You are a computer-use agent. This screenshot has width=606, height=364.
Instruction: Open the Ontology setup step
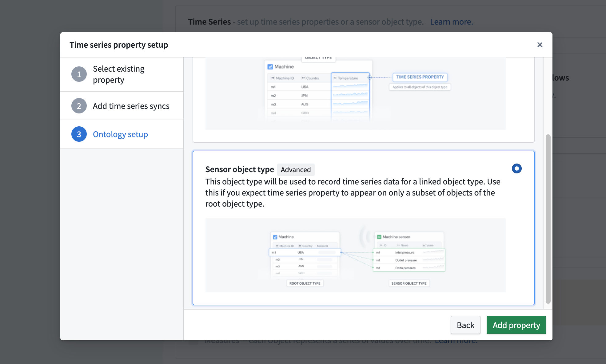click(120, 134)
